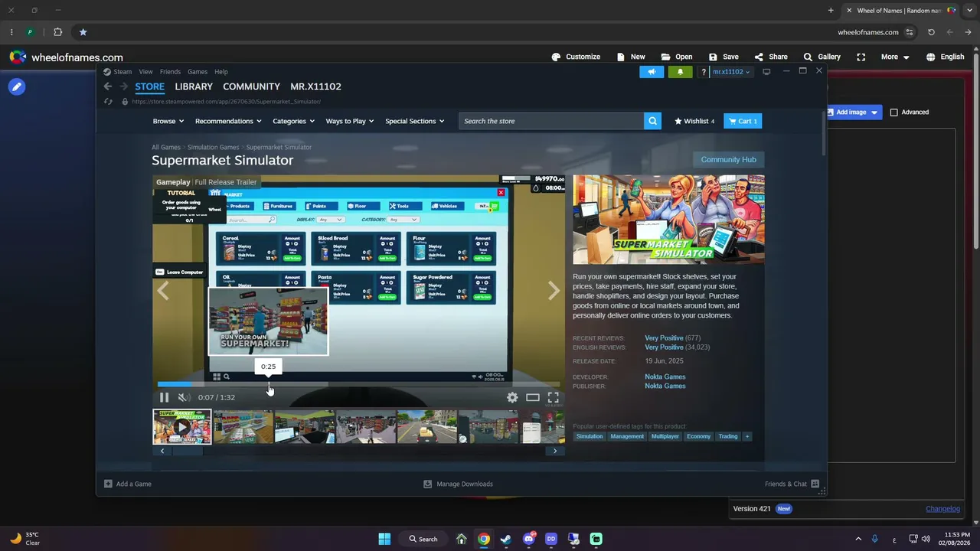Image resolution: width=980 pixels, height=551 pixels.
Task: Open Steam announcements megaphone icon
Action: point(652,72)
